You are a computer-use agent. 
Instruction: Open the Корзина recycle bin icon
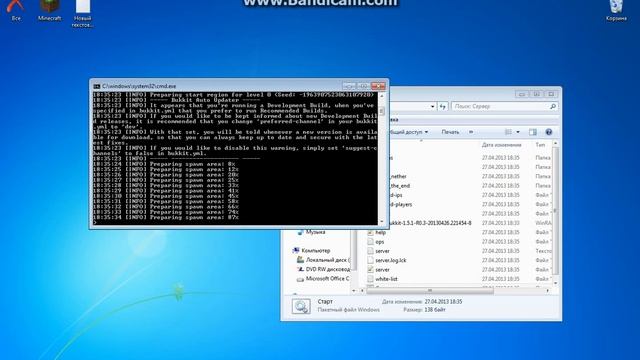click(x=616, y=10)
